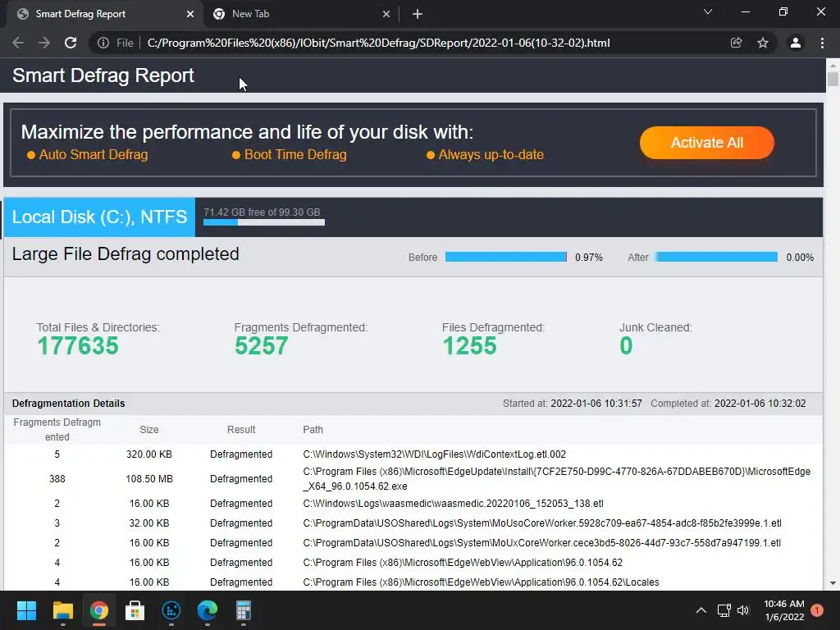Open Microsoft Edge from the taskbar
840x630 pixels.
point(208,610)
